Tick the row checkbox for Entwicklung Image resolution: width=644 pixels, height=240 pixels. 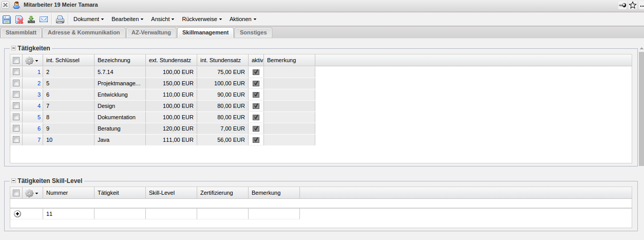pos(16,95)
